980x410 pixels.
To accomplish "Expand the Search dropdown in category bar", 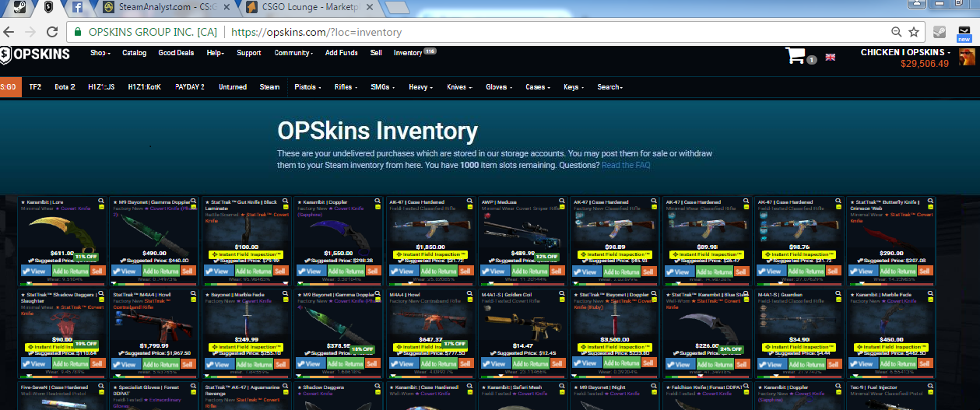I will 610,87.
